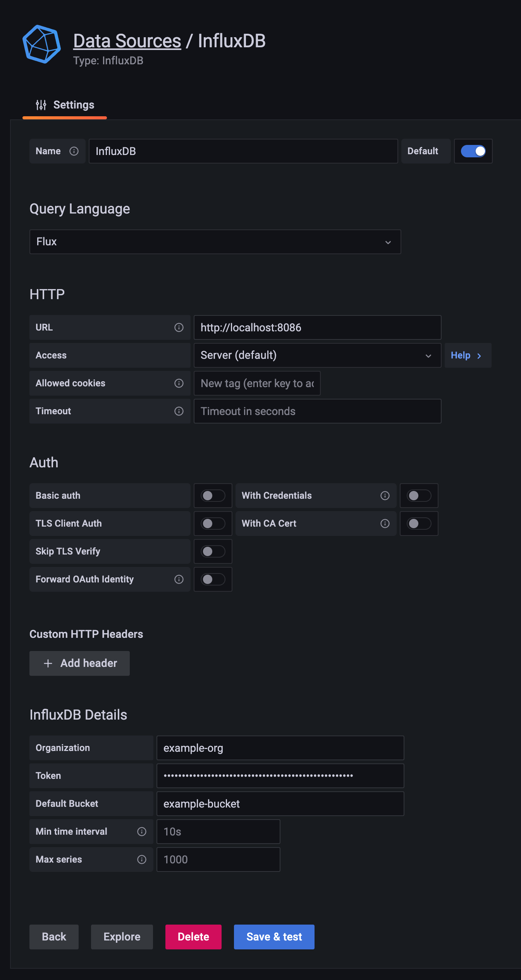Enable the Basic auth toggle

pos(213,496)
